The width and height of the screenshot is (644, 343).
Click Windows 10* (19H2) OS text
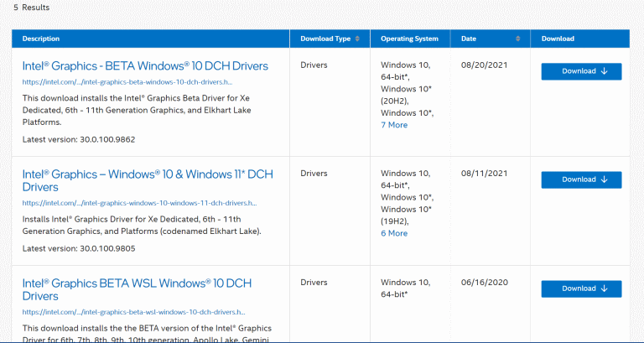406,216
